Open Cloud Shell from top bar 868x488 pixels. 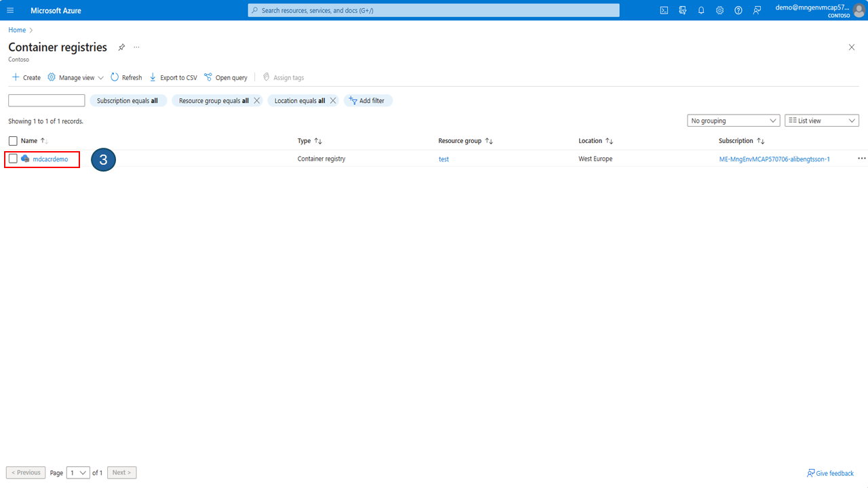[x=664, y=10]
